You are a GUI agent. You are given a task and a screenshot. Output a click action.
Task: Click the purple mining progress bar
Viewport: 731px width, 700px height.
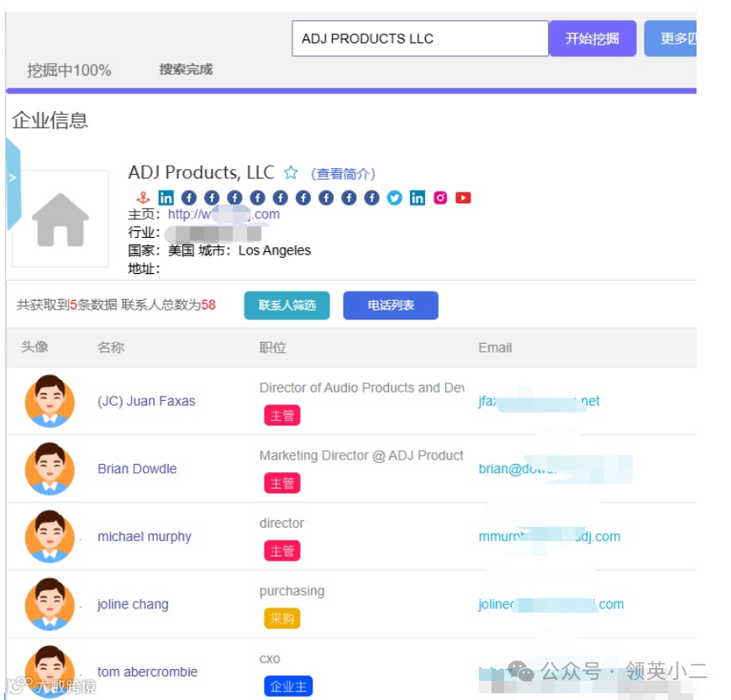coord(351,91)
